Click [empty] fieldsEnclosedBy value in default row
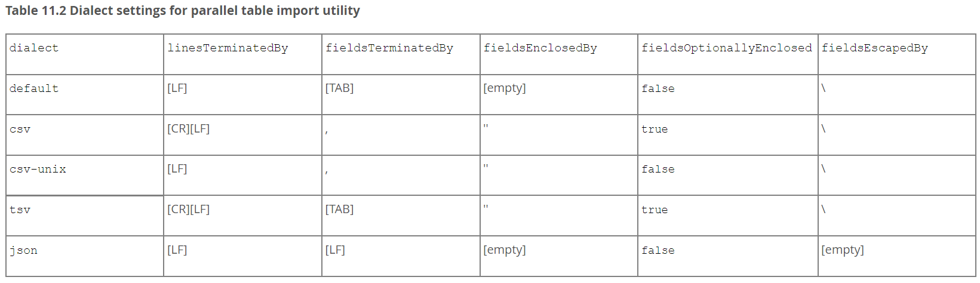 505,88
